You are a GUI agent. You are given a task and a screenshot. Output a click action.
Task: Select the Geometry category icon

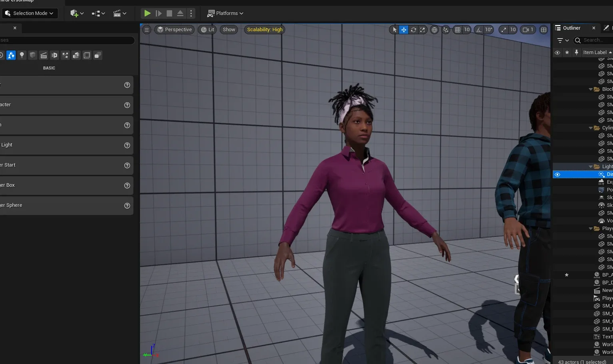76,55
